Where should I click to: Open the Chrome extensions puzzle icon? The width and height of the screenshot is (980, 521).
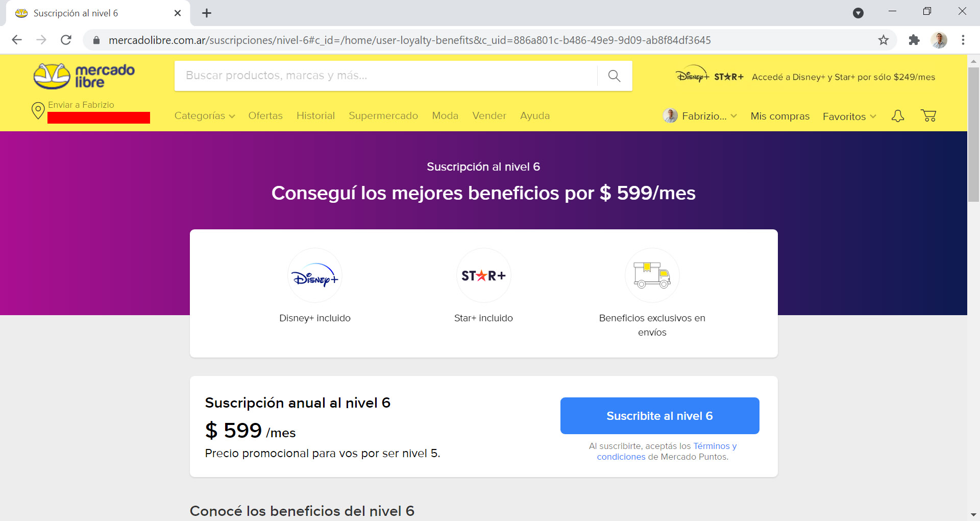point(914,40)
